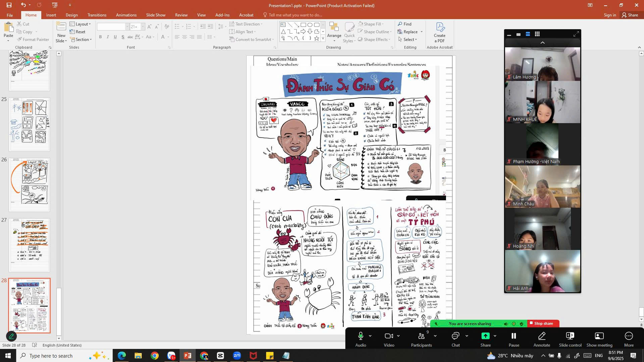Click the Zoom Audio microphone icon
The height and width of the screenshot is (362, 644).
pyautogui.click(x=361, y=336)
